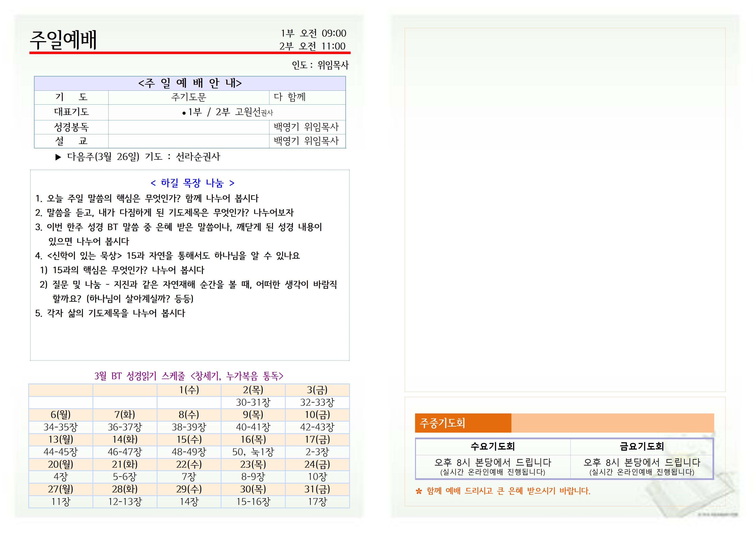This screenshot has width=756, height=534.
Task: Click the 주일예배 heading
Action: tap(63, 40)
